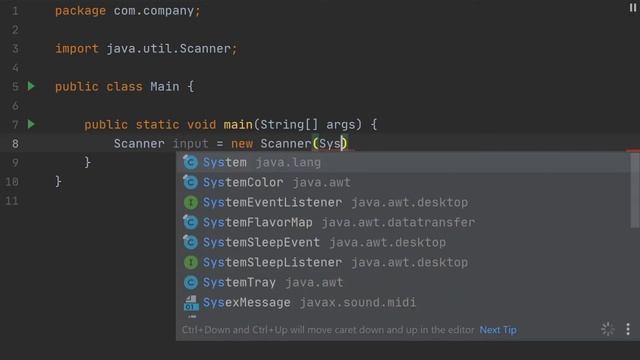
Task: Click the completion popup scrollbar
Action: [x=635, y=191]
